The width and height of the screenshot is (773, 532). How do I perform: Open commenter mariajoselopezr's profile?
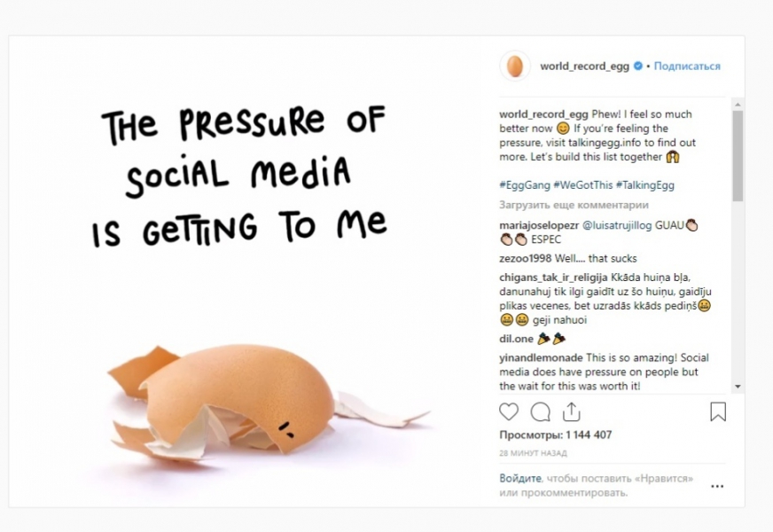tap(539, 225)
